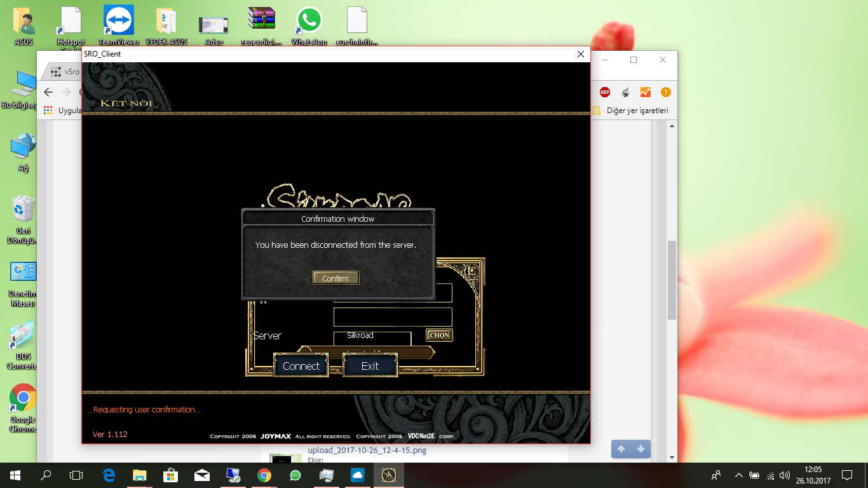Screen dimensions: 868x488
Task: Click the Exit button in SRO_Client
Action: pyautogui.click(x=370, y=365)
